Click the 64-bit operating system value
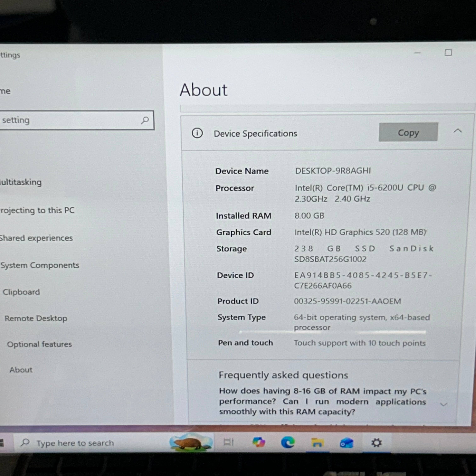The width and height of the screenshot is (476, 476). click(362, 322)
